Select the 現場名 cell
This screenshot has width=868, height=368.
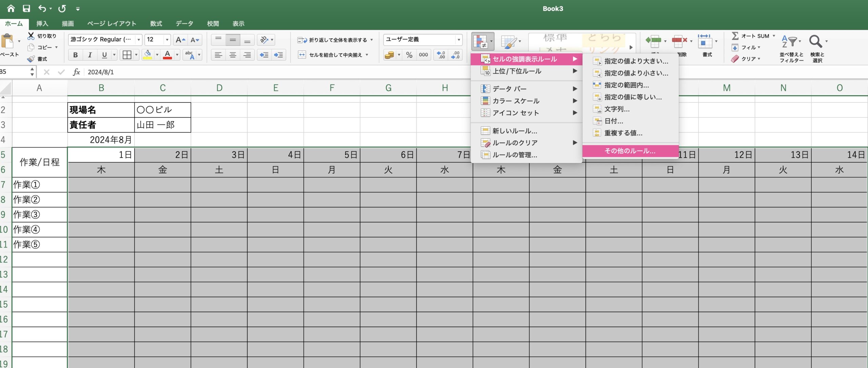tap(101, 110)
